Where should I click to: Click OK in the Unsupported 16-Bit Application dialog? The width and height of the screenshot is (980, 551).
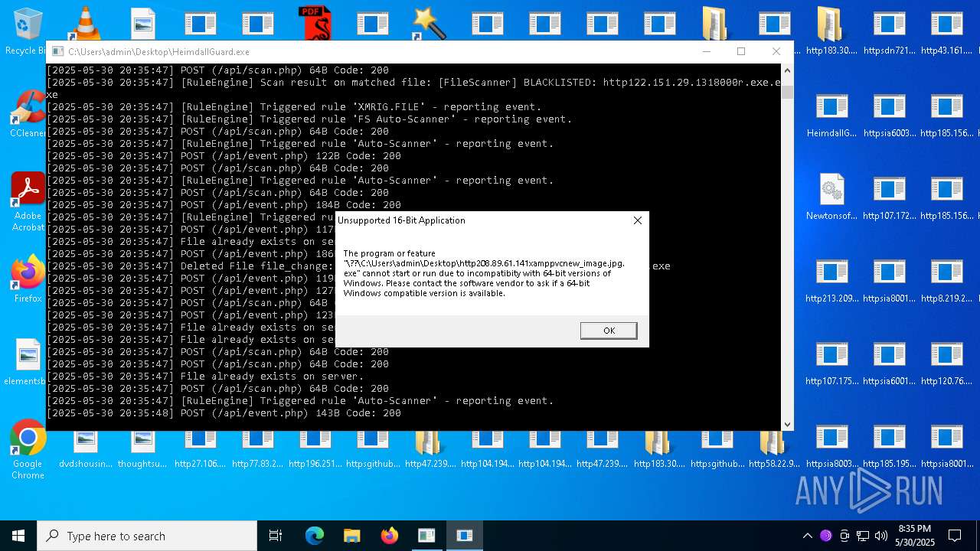[609, 331]
